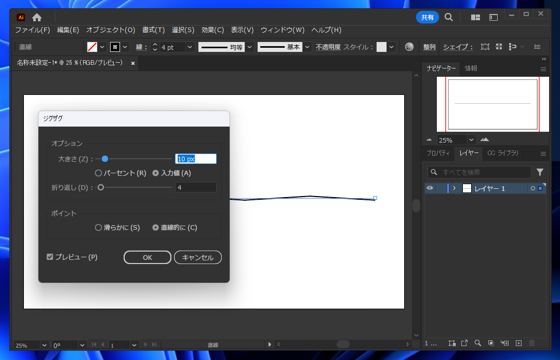Click キャンセル in the ジグザグ dialog
Viewport: 560px width, 360px height.
(x=198, y=258)
